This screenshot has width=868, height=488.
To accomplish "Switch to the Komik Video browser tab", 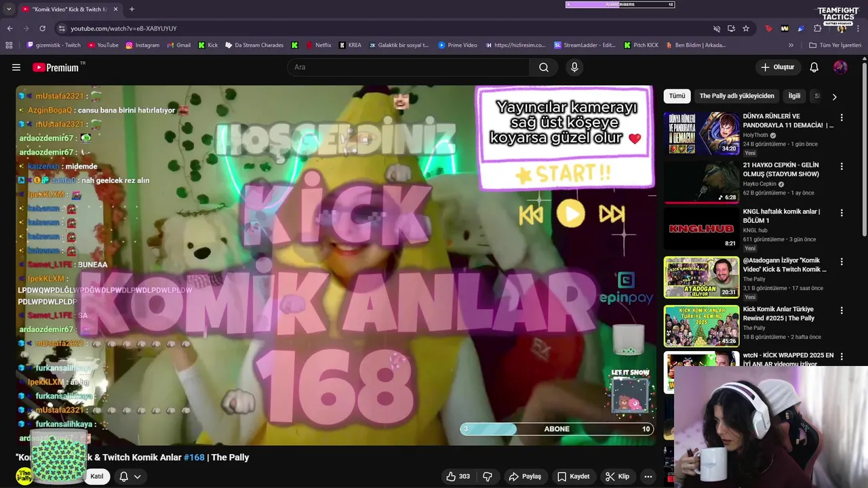I will 69,9.
